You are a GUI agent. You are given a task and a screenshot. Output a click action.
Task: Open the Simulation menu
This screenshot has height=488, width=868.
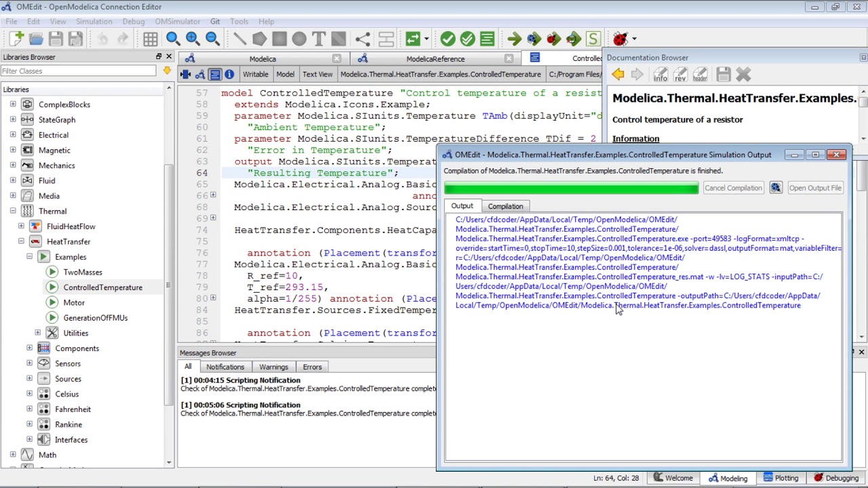pos(94,22)
